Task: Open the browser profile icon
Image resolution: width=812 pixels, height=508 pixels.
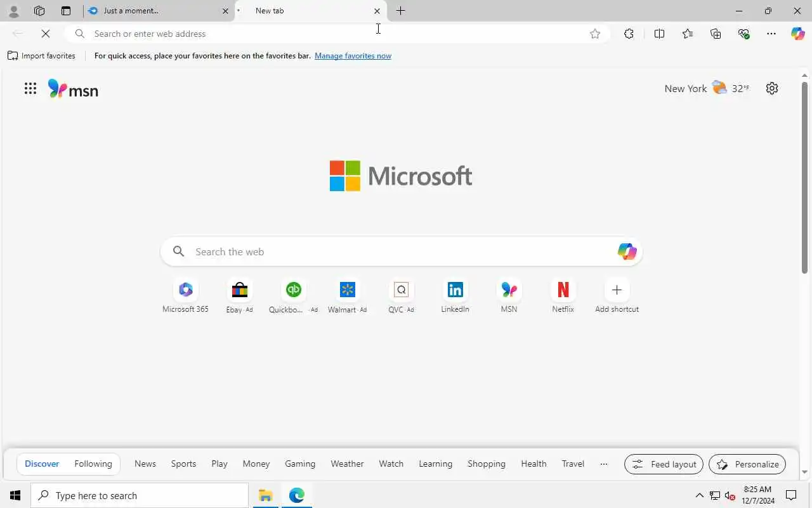Action: 13,11
